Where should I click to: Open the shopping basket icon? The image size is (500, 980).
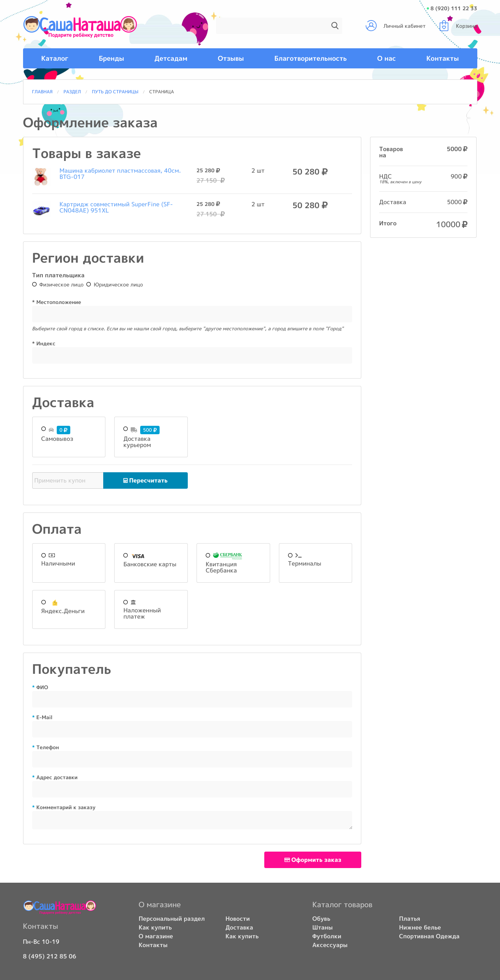point(443,26)
